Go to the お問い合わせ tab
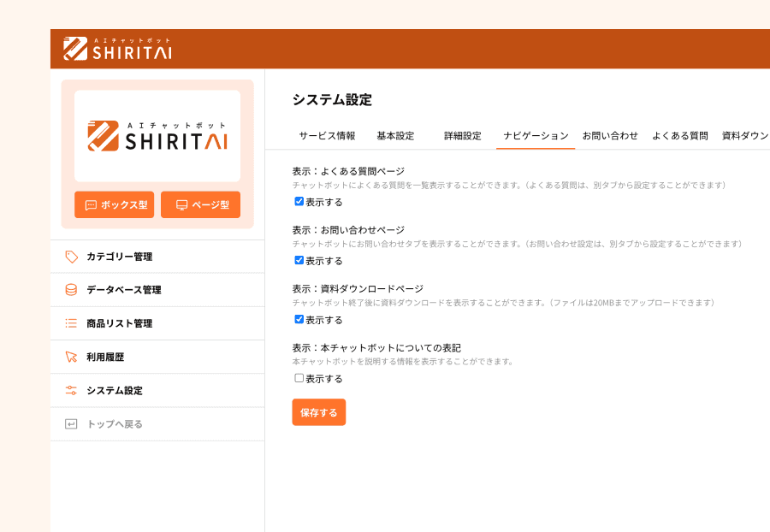Viewport: 770px width, 532px height. (610, 136)
